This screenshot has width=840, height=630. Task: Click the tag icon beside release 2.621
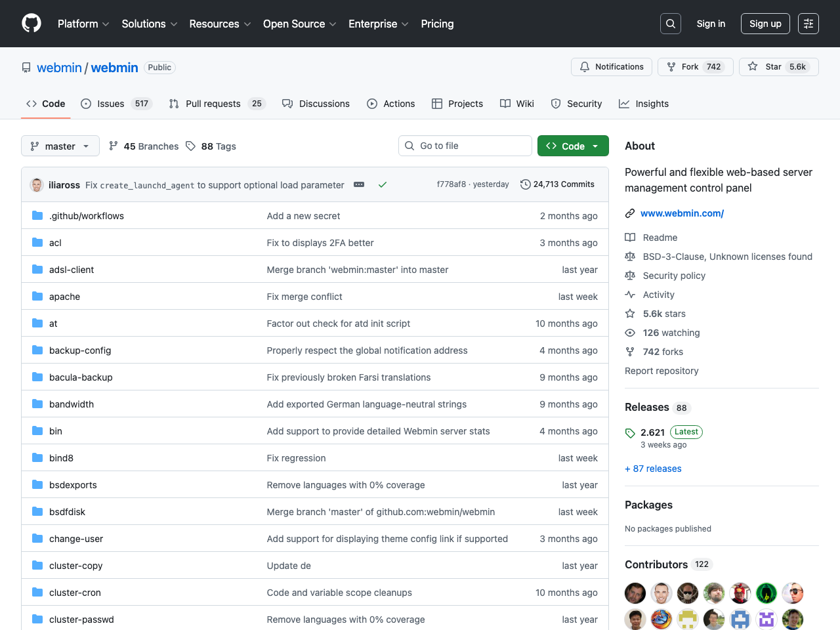click(x=629, y=432)
